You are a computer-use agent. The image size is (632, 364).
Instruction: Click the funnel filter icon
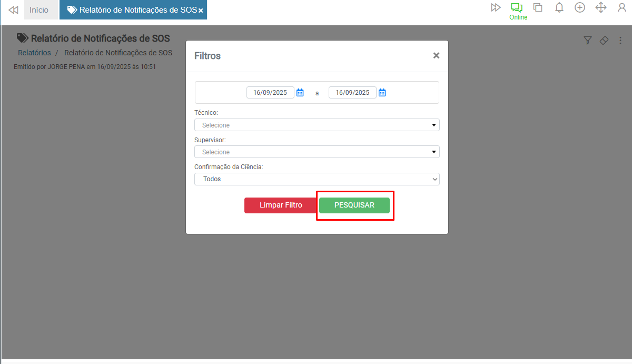coord(588,41)
